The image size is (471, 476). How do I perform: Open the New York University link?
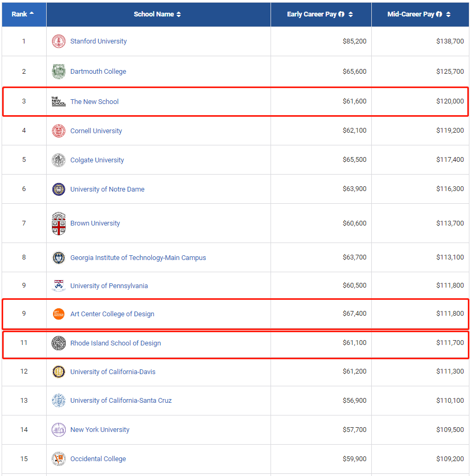point(100,429)
